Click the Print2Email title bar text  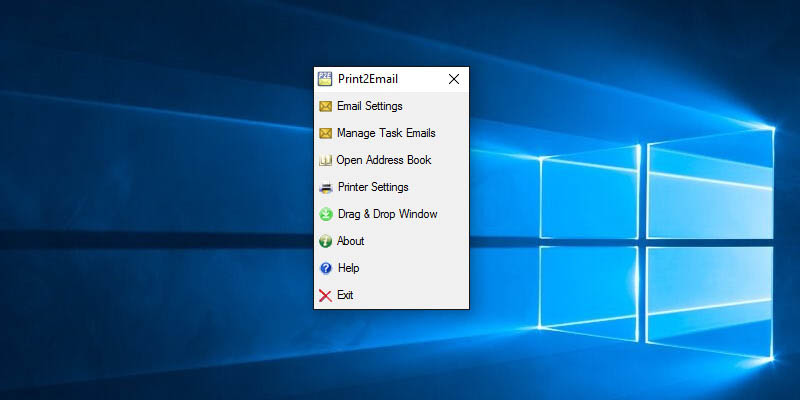click(x=369, y=79)
